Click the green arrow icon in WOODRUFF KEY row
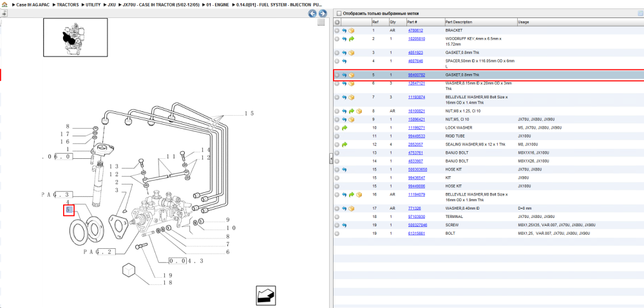Screen dimensions: 644x308 click(352, 39)
